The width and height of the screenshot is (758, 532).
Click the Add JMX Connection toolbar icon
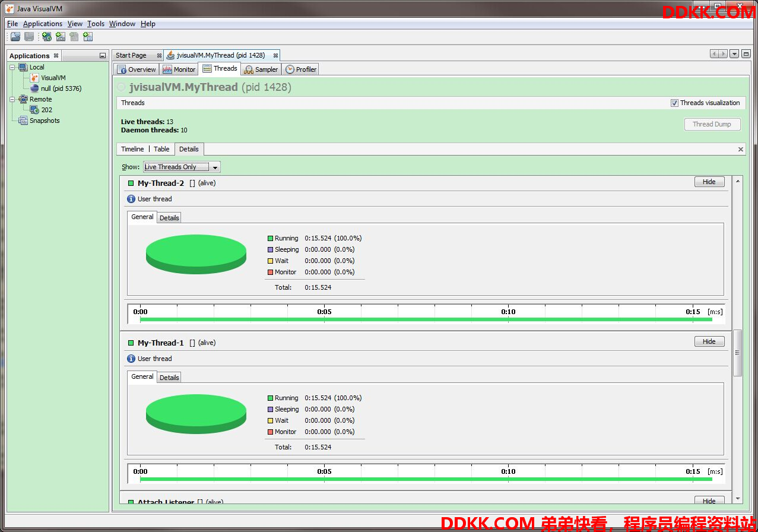[61, 37]
